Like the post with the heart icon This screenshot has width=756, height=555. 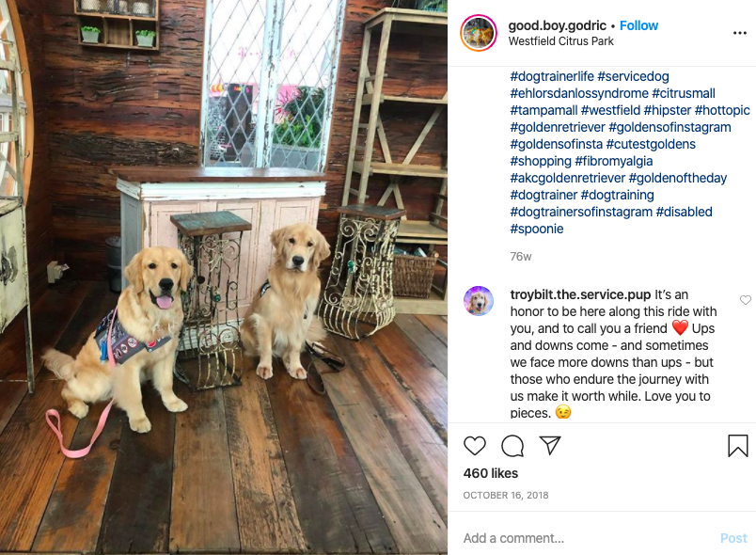coord(475,446)
